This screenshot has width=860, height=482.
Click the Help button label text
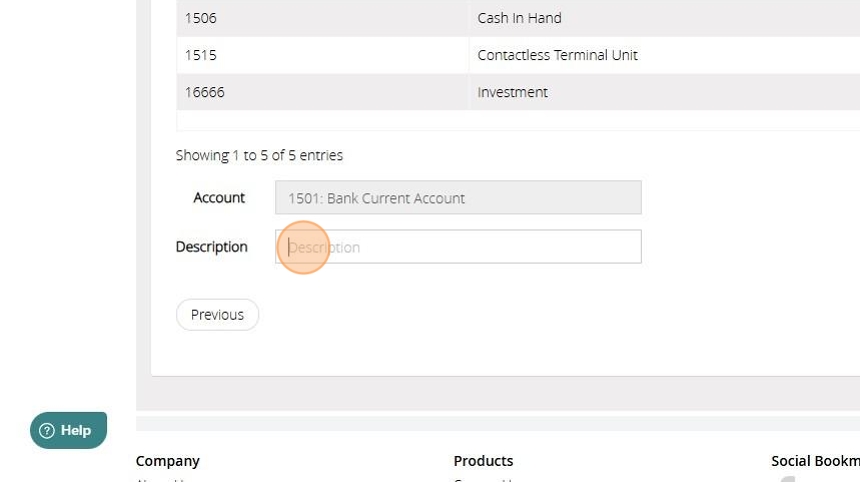pos(76,431)
